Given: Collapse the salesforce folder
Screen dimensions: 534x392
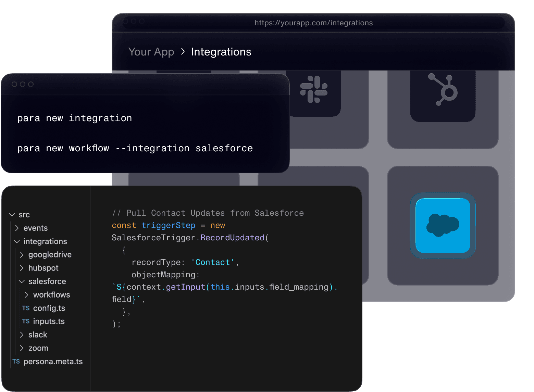Looking at the screenshot, I should click(x=22, y=281).
